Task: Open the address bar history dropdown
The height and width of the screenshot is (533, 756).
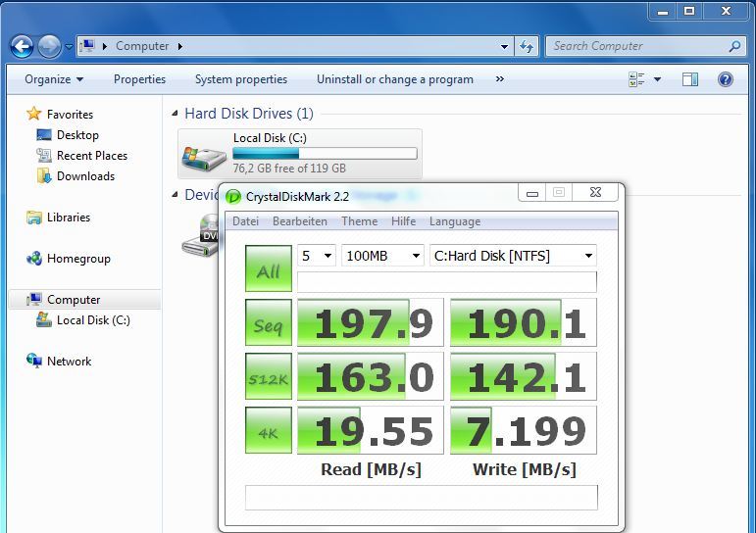Action: (x=504, y=46)
